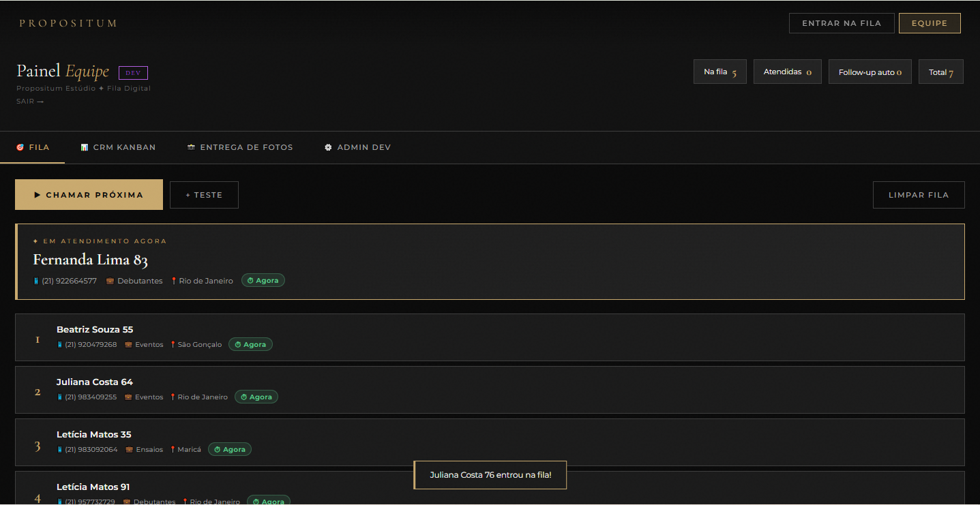Click the Propositum logo
Image resolution: width=980 pixels, height=505 pixels.
(x=68, y=23)
